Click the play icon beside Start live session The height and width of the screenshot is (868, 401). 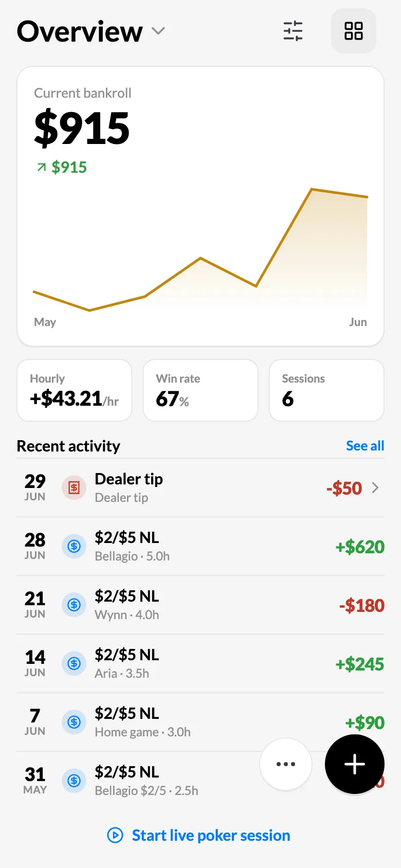tap(115, 835)
